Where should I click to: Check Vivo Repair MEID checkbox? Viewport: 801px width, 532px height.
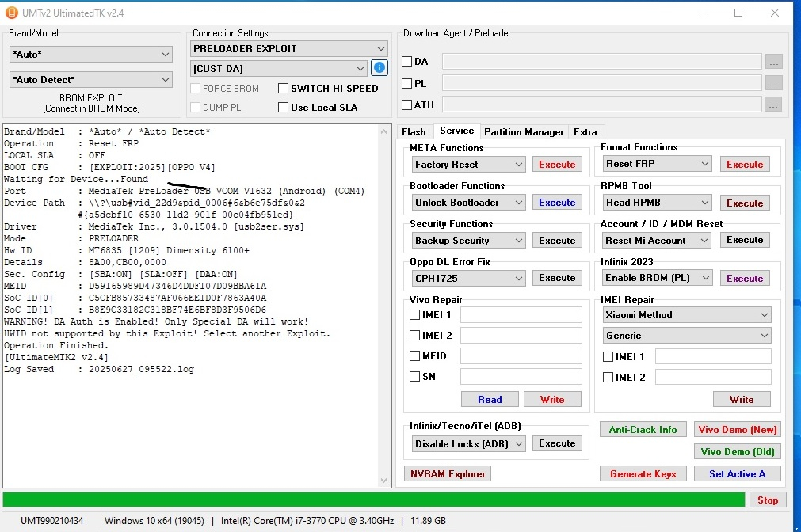(x=415, y=356)
